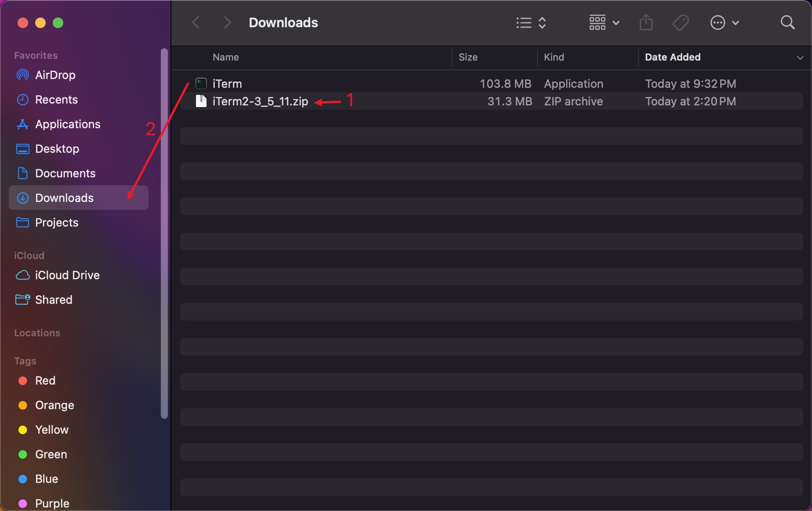Click the Downloads window title
The height and width of the screenshot is (511, 812).
(x=283, y=22)
